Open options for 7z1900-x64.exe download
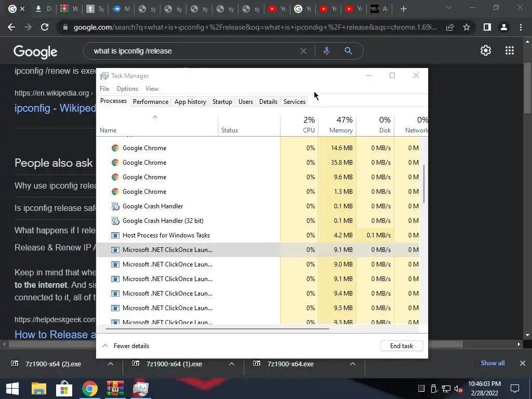 (353, 364)
